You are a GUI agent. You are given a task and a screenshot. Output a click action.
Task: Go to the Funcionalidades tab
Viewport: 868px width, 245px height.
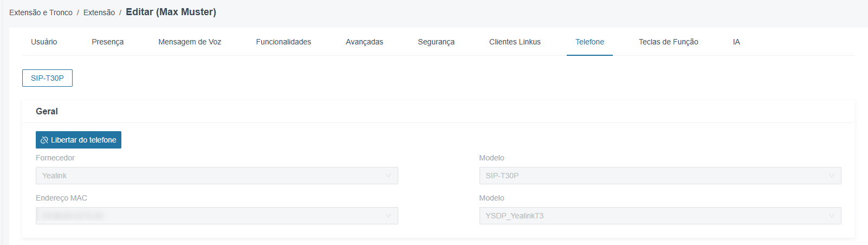283,42
